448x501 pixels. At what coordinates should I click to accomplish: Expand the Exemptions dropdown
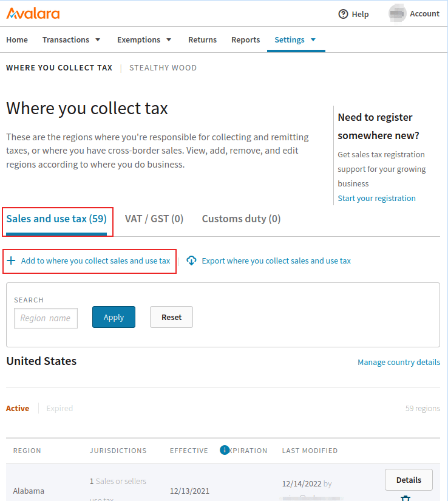pos(144,39)
